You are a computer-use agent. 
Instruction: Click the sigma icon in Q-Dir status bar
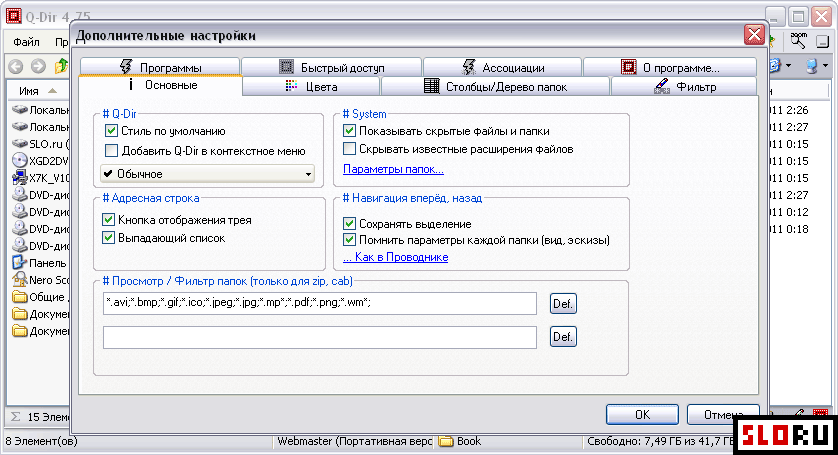click(x=15, y=417)
